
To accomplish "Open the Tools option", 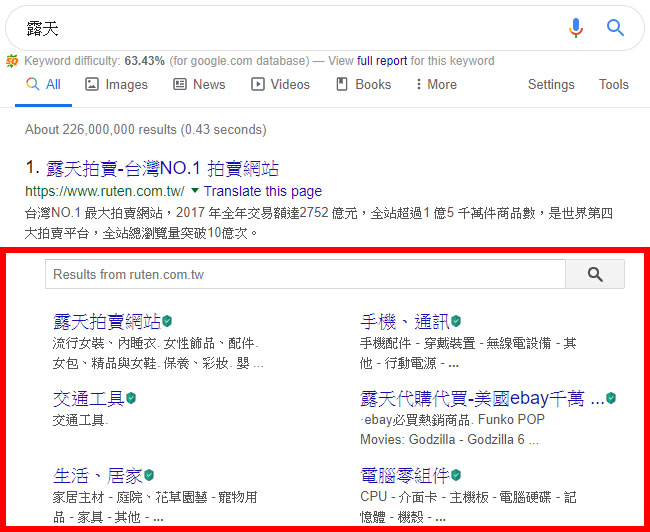I will [x=614, y=84].
